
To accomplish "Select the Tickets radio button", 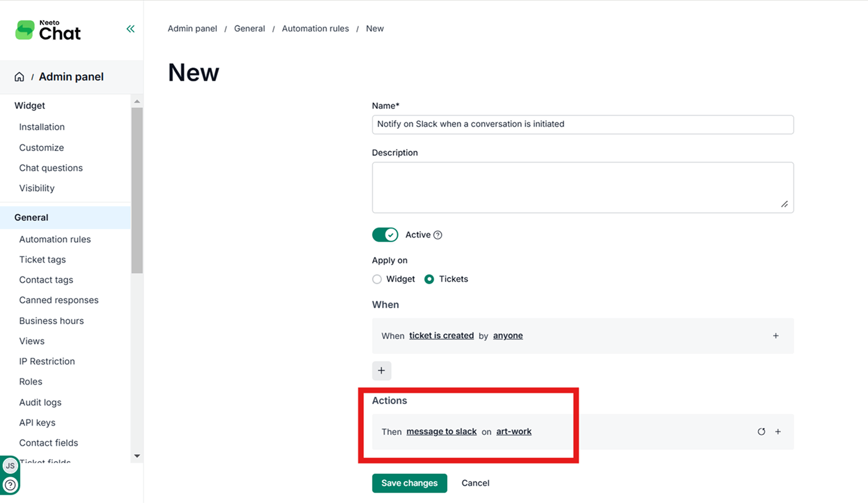I will click(x=429, y=279).
